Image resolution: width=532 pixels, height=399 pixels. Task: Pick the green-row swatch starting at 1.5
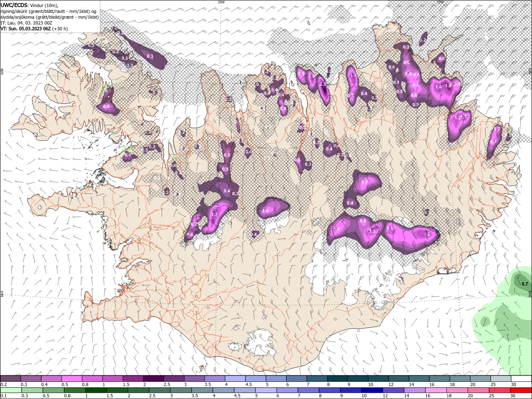click(117, 390)
